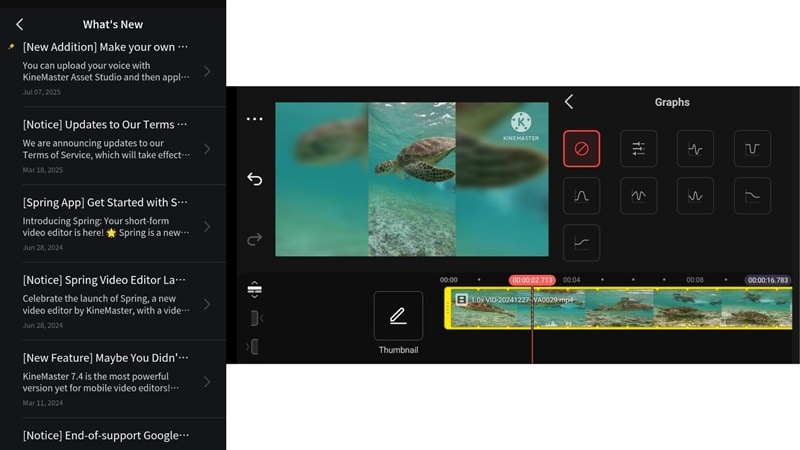Click the KineMaster watermark logo in preview
The height and width of the screenshot is (450, 800).
point(521,126)
